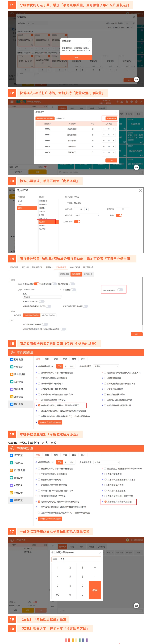Disable the 消费商品累加 switch

37,284
